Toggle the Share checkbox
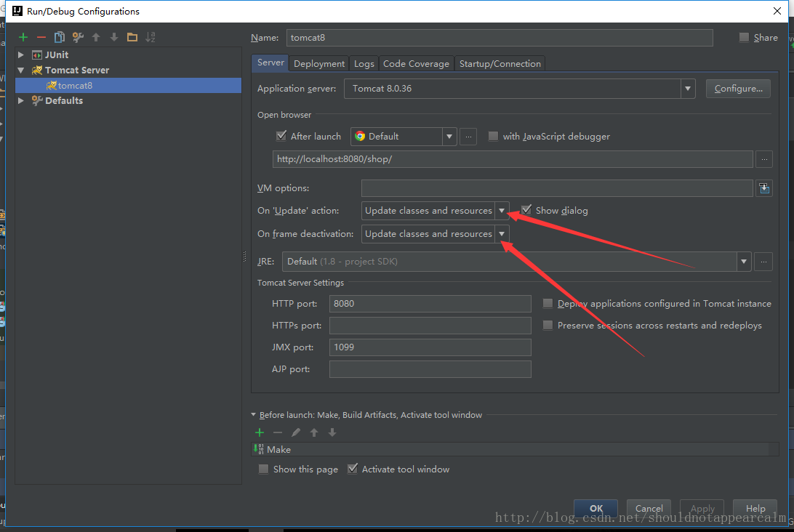 point(744,37)
